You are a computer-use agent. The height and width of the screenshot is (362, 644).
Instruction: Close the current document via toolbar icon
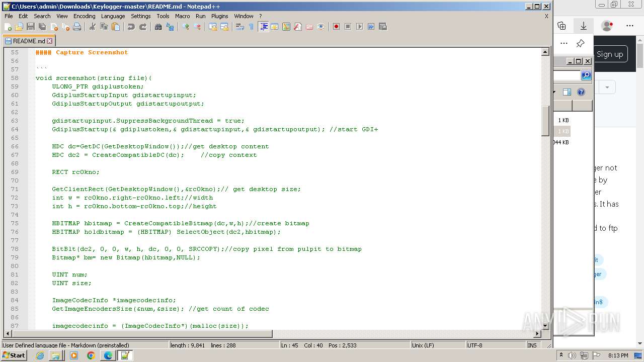[54, 27]
